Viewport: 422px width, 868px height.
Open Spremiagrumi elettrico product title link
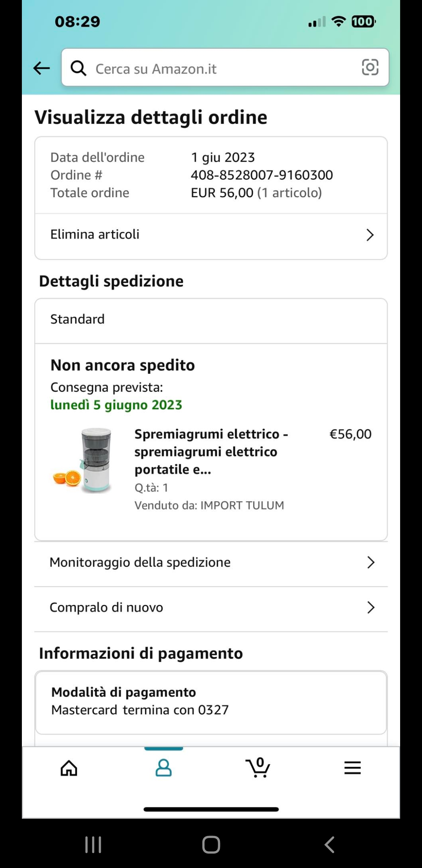211,452
